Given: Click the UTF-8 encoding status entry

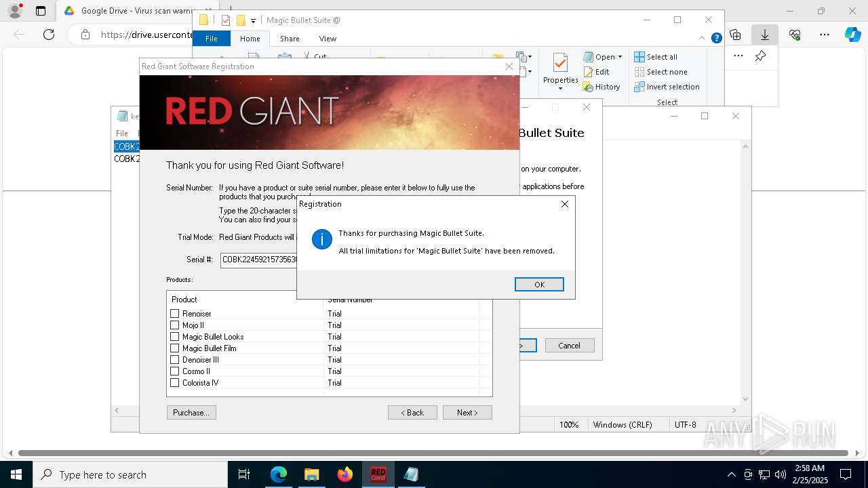Looking at the screenshot, I should (686, 425).
